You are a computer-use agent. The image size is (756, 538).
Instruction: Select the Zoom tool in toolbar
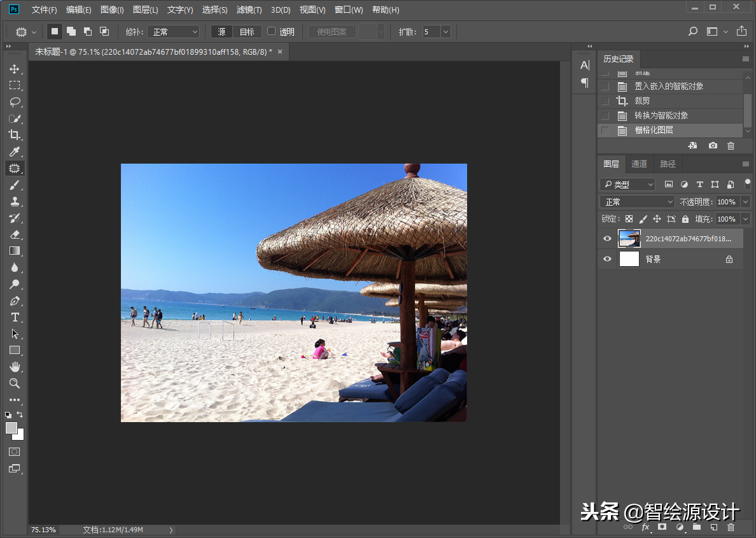(14, 383)
